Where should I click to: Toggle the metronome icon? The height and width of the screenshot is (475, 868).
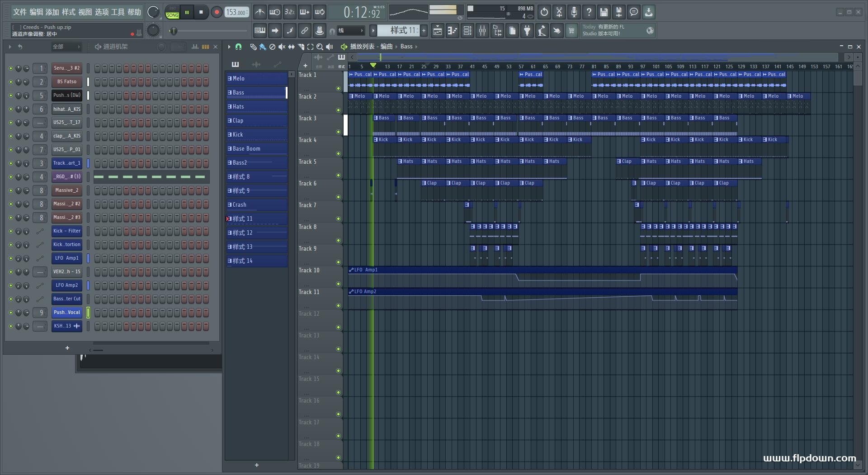[259, 12]
